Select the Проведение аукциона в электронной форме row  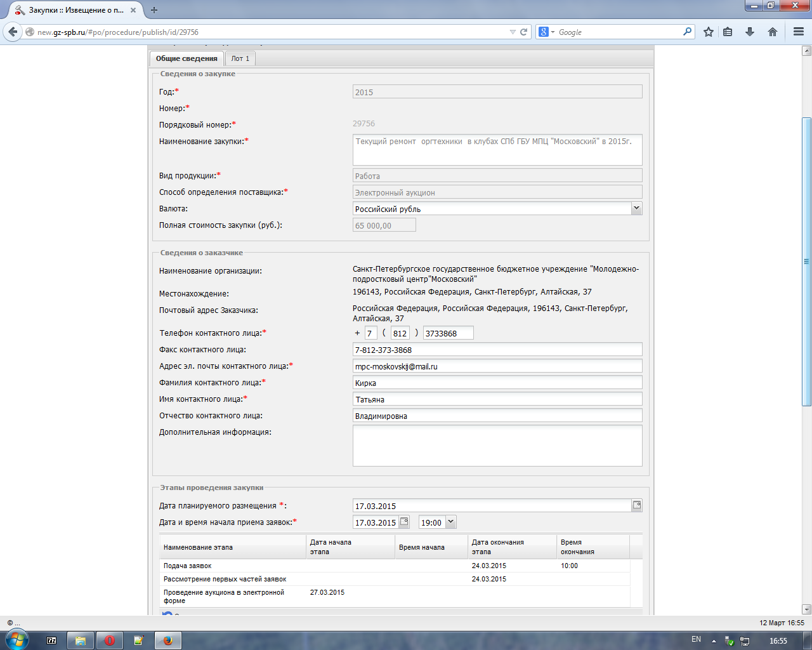pyautogui.click(x=395, y=597)
